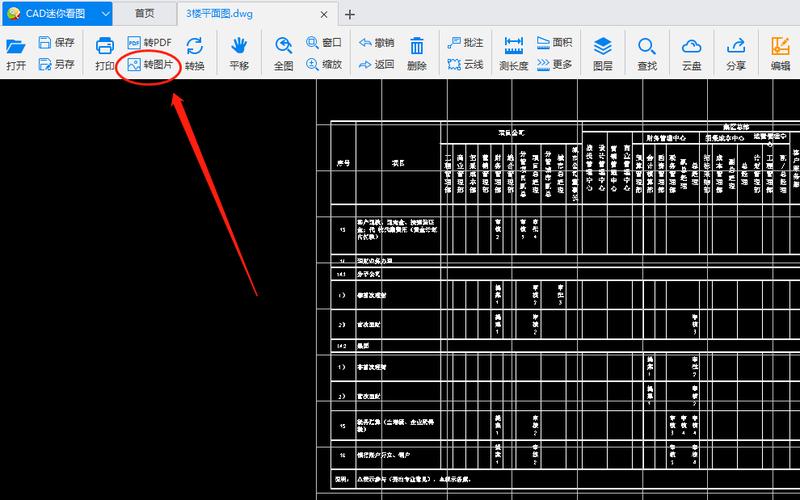
Task: Click the 序号 column header
Action: (x=343, y=163)
